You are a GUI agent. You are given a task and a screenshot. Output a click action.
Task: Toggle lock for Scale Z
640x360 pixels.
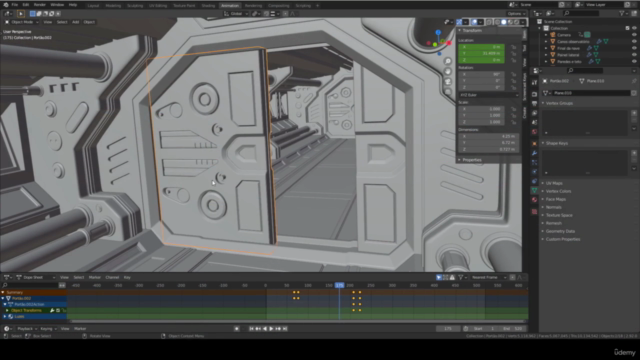pyautogui.click(x=513, y=122)
